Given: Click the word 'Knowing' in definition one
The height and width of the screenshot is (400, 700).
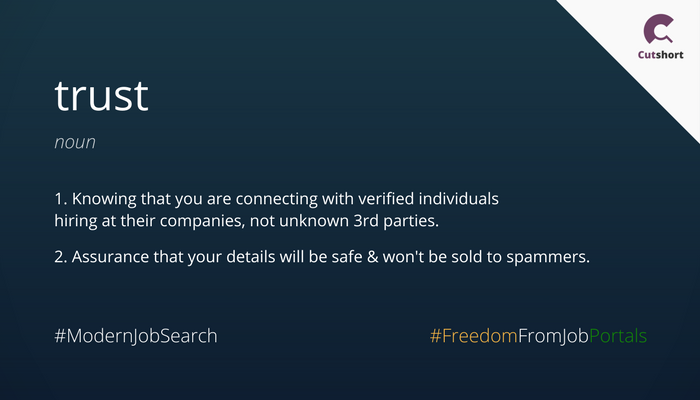Looking at the screenshot, I should click(104, 199).
